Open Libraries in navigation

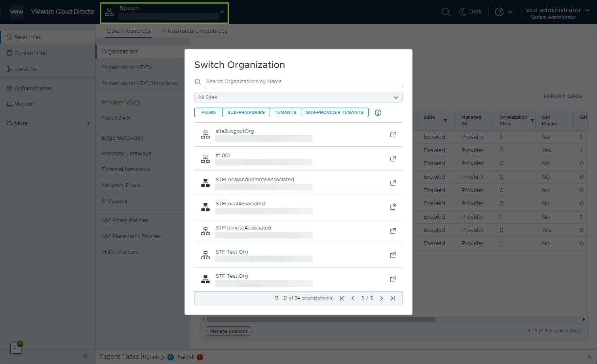click(48, 69)
